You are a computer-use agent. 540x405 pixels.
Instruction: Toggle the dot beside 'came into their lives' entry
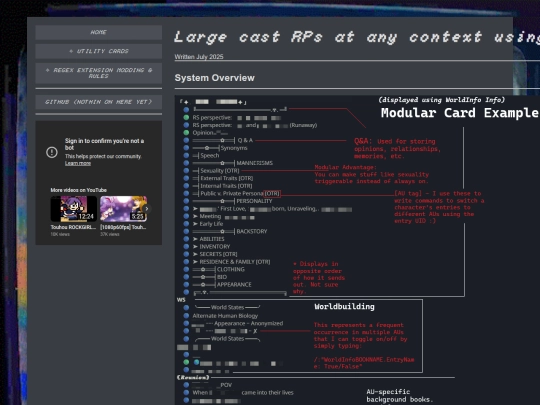(x=186, y=392)
